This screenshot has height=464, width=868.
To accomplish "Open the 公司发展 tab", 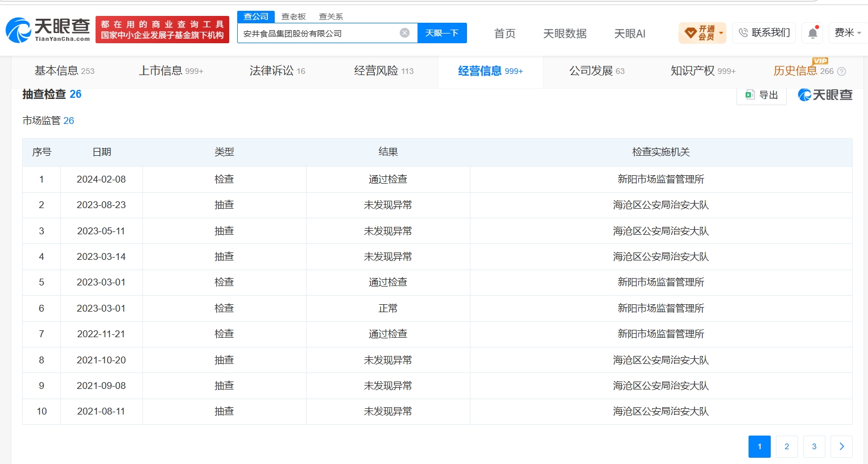I will pyautogui.click(x=597, y=71).
